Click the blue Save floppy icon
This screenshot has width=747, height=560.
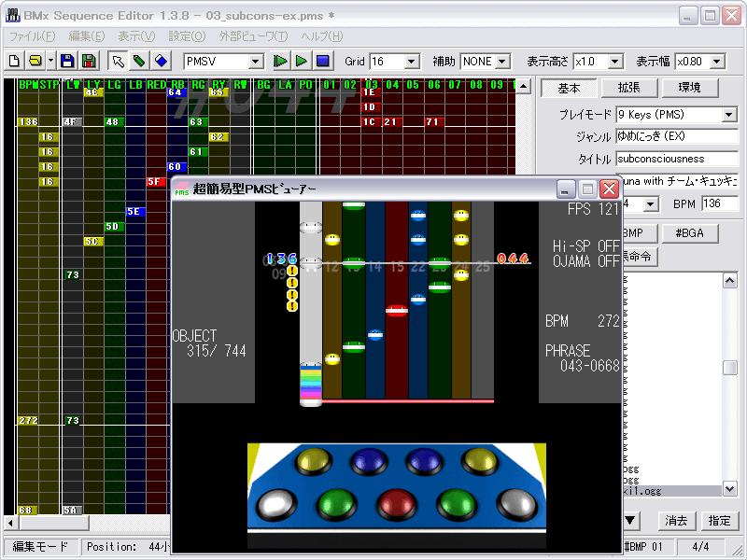(x=67, y=62)
